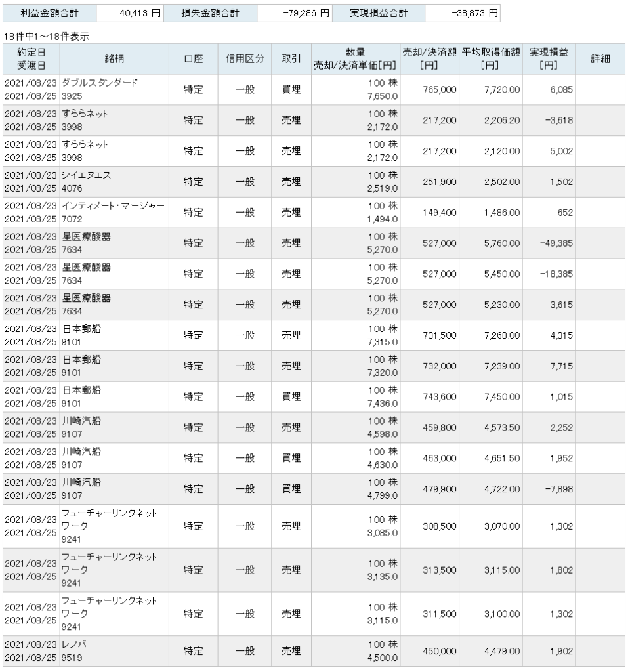The height and width of the screenshot is (672, 628).
Task: Click the 詳細 column header
Action: pos(600,58)
